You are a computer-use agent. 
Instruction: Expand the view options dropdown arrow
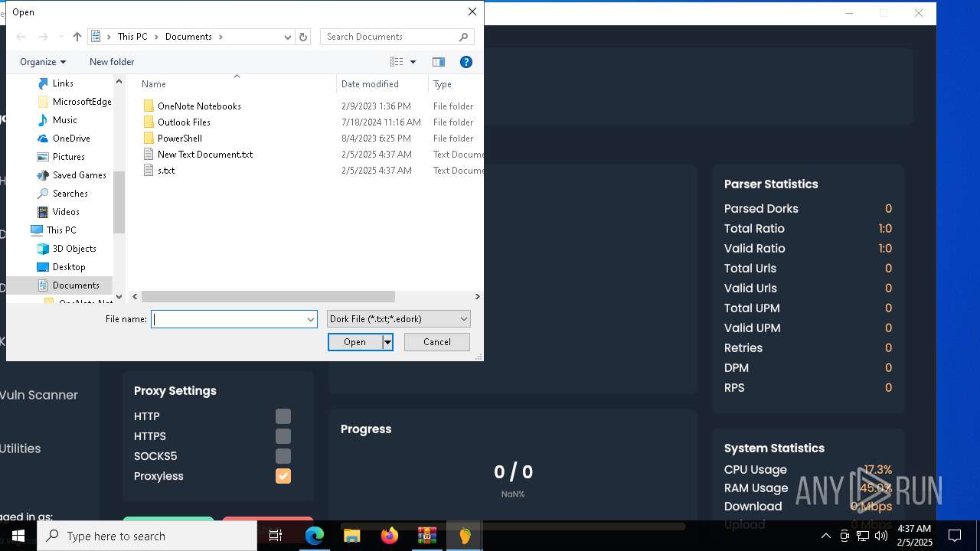413,62
